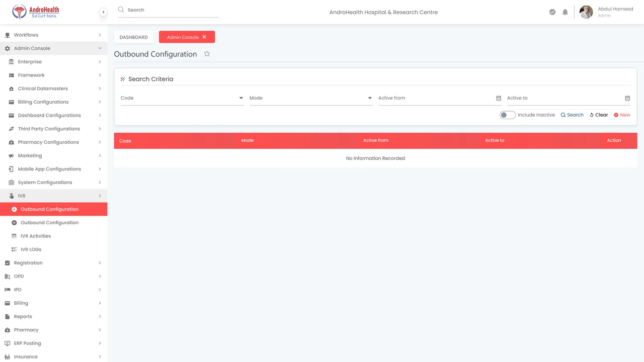Select the Admin Console tab
This screenshot has width=644, height=362.
pos(187,37)
